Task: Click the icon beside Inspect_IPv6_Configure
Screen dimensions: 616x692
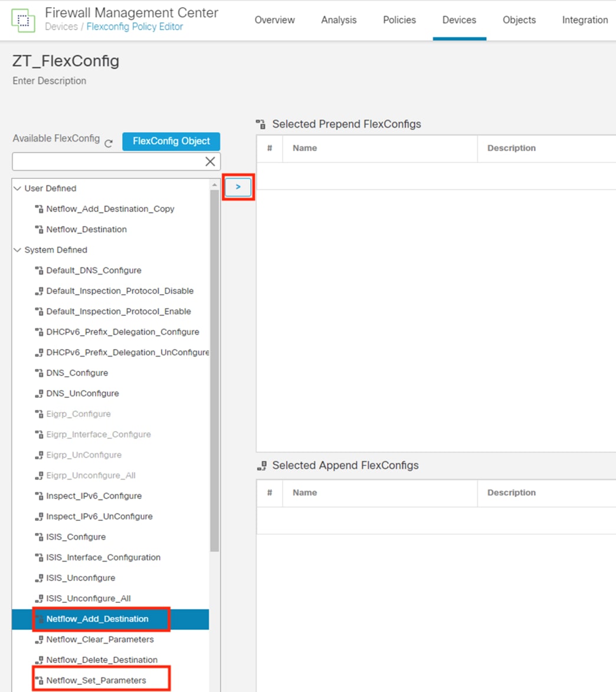Action: [x=40, y=496]
